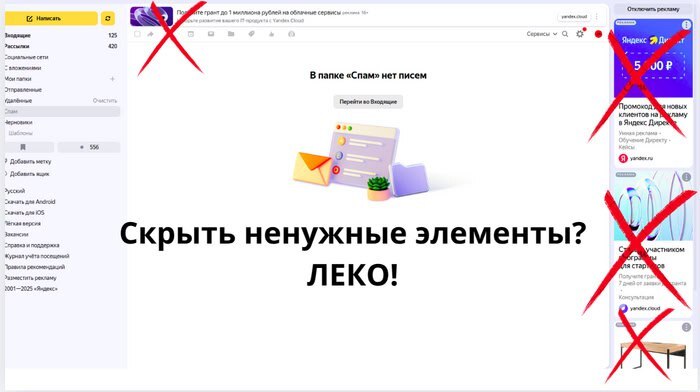Click Очистить next to Удалённые
This screenshot has height=392, width=700.
[x=105, y=100]
